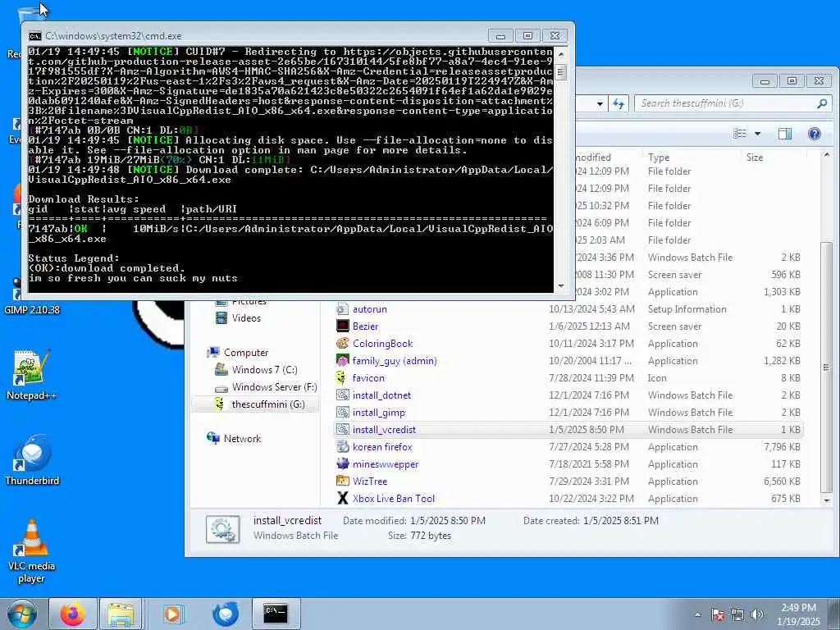Open Notepad++ desktop shortcut
Image resolution: width=840 pixels, height=630 pixels.
(31, 374)
